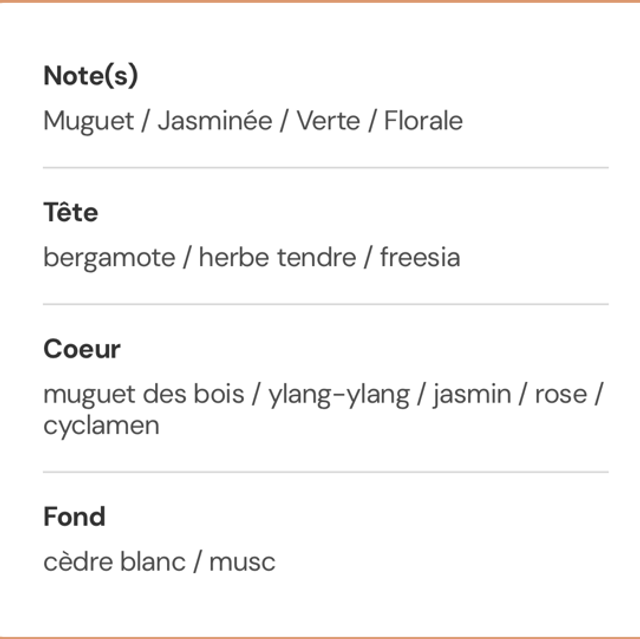
Task: Click the Verte note
Action: [x=327, y=122]
